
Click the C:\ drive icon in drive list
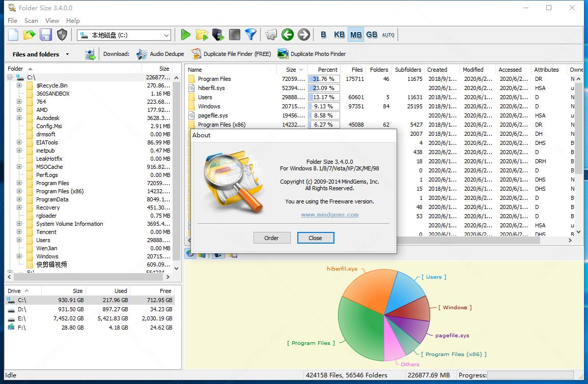click(x=11, y=300)
